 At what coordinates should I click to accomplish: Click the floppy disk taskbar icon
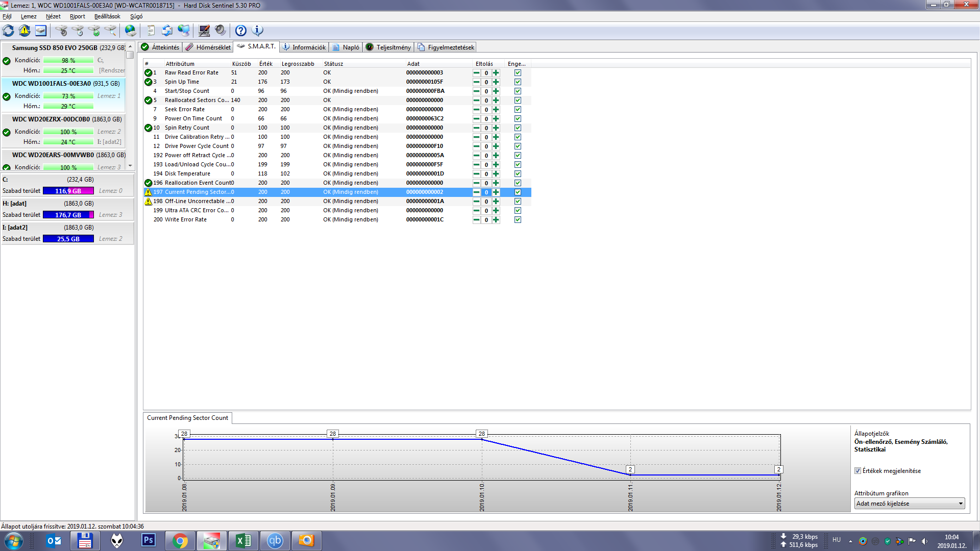(85, 541)
